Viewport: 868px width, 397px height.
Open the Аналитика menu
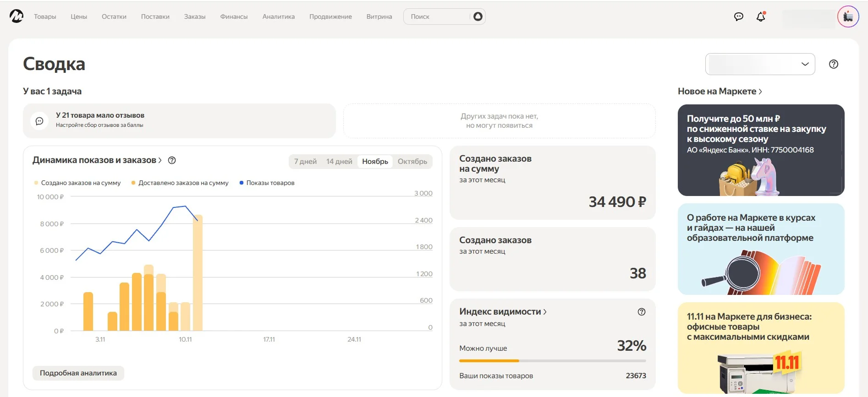tap(278, 16)
